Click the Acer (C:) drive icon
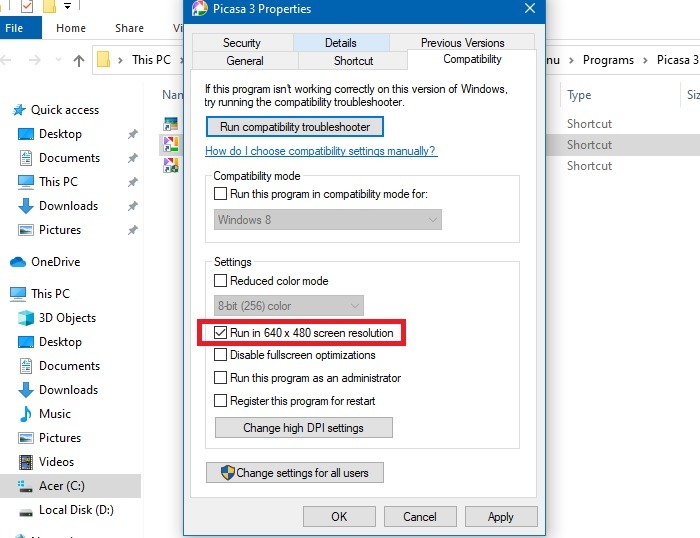700x538 pixels. point(25,486)
